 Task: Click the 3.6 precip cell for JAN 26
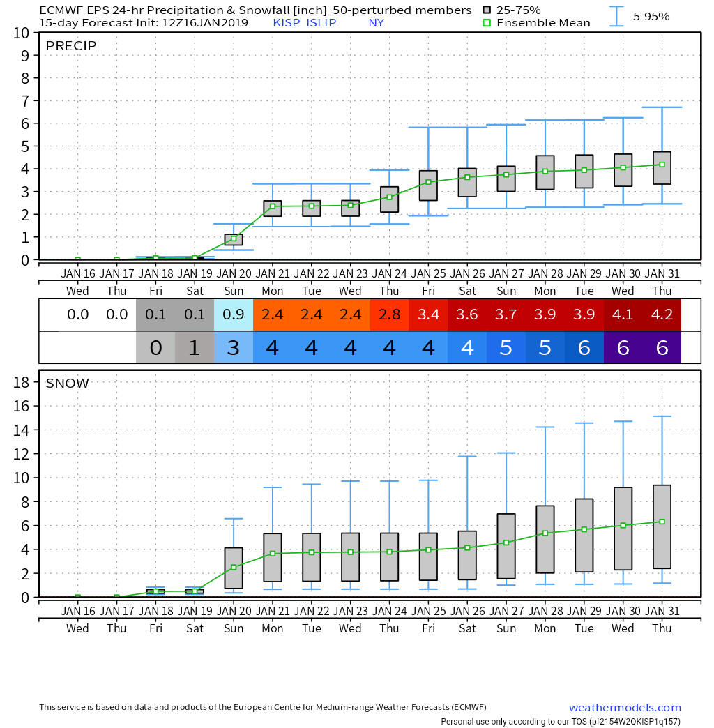[467, 314]
